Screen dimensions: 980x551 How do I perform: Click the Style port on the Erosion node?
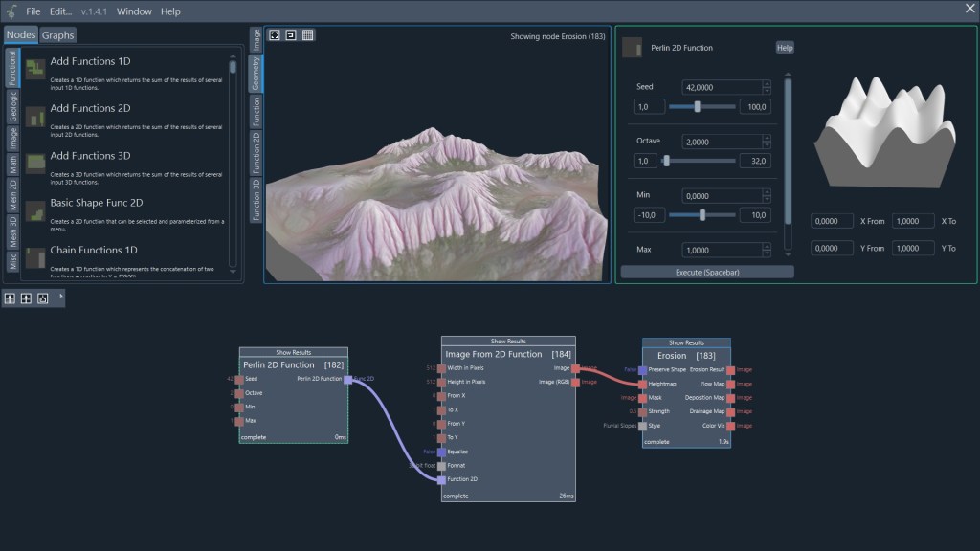[x=643, y=426]
